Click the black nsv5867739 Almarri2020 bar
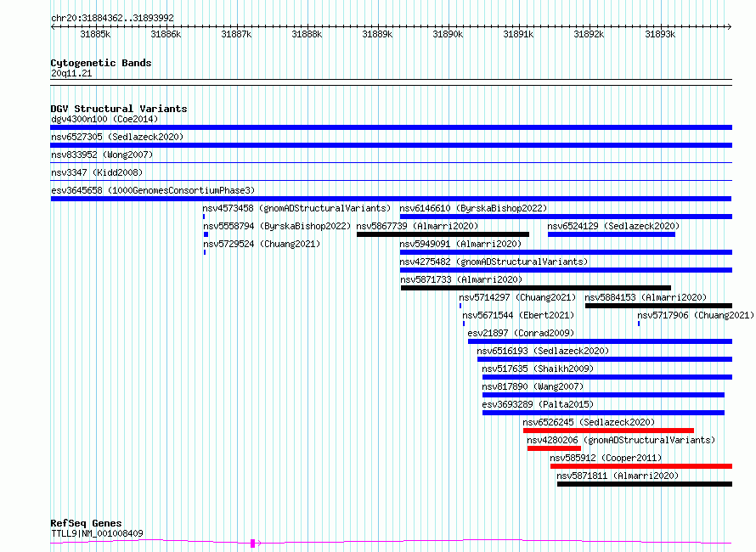 (443, 234)
